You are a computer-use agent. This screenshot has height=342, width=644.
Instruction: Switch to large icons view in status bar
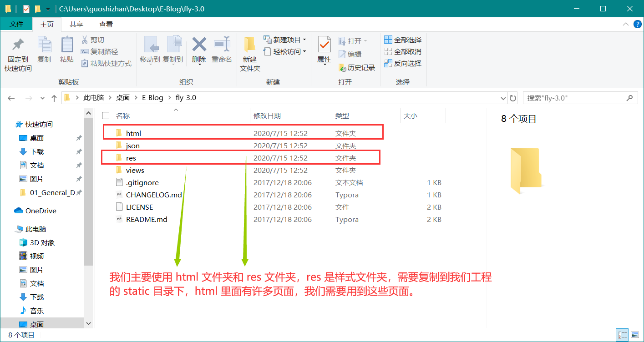click(635, 335)
